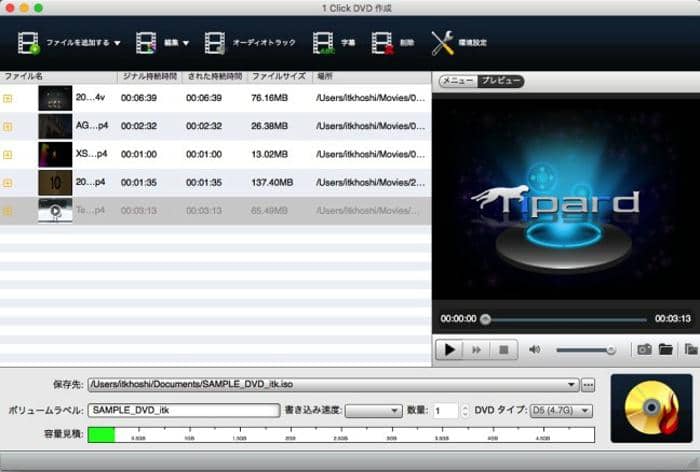Select the 13.02MB file size cell
The image size is (700, 472).
(x=269, y=154)
